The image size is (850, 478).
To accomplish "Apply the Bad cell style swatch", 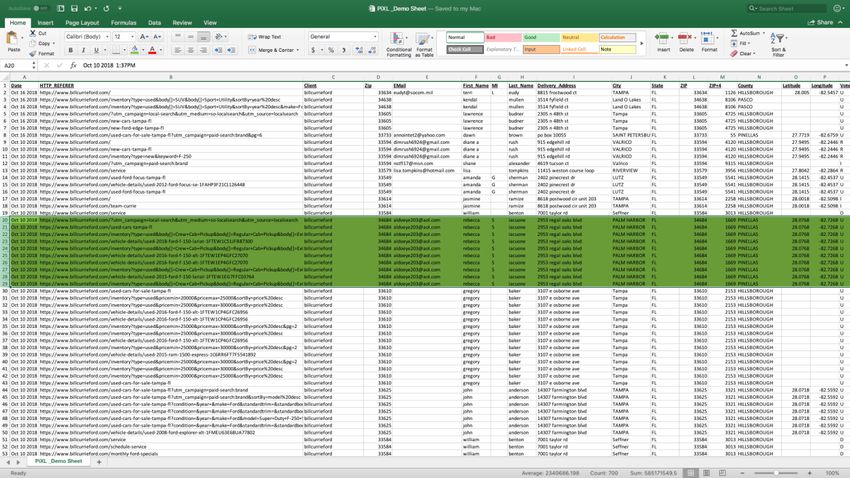I will [503, 37].
